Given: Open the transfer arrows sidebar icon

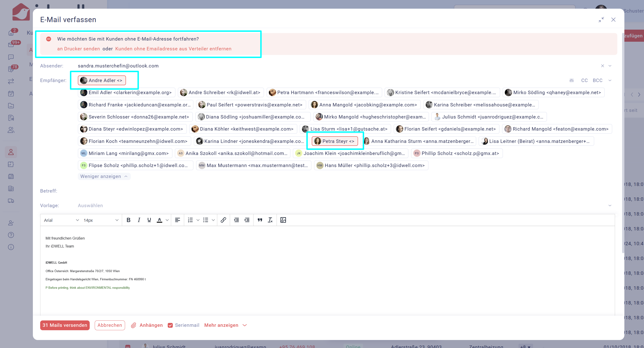Looking at the screenshot, I should coord(11,81).
